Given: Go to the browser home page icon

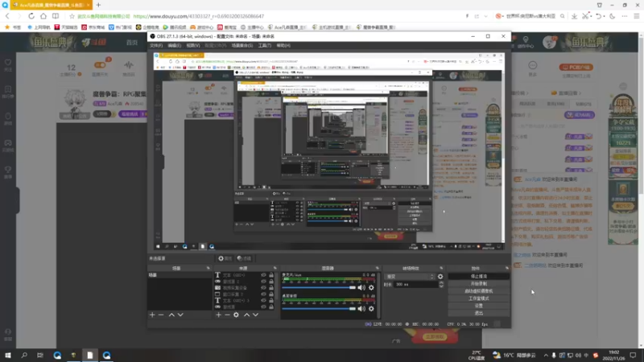Looking at the screenshot, I should pos(43,16).
